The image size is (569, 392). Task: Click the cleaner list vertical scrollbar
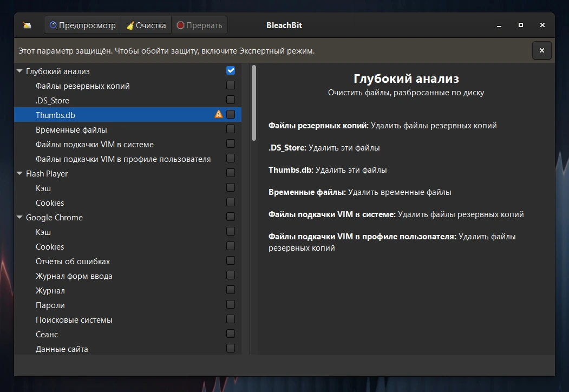point(254,103)
